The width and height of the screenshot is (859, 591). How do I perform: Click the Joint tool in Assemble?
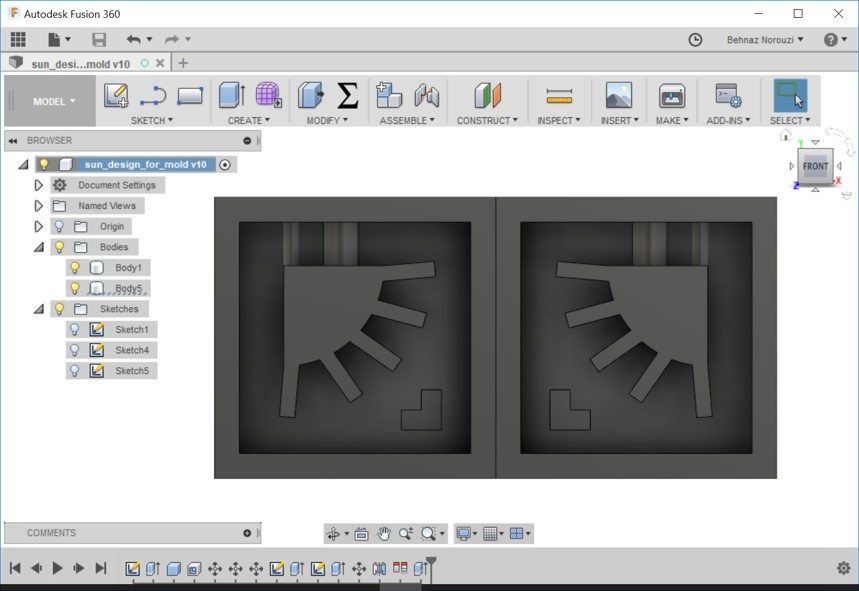427,95
